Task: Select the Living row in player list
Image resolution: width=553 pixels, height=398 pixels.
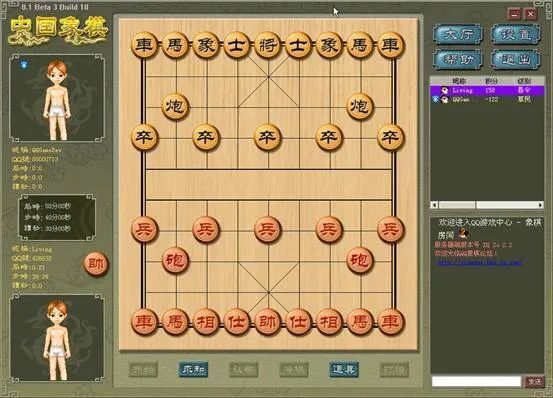Action: [x=487, y=90]
